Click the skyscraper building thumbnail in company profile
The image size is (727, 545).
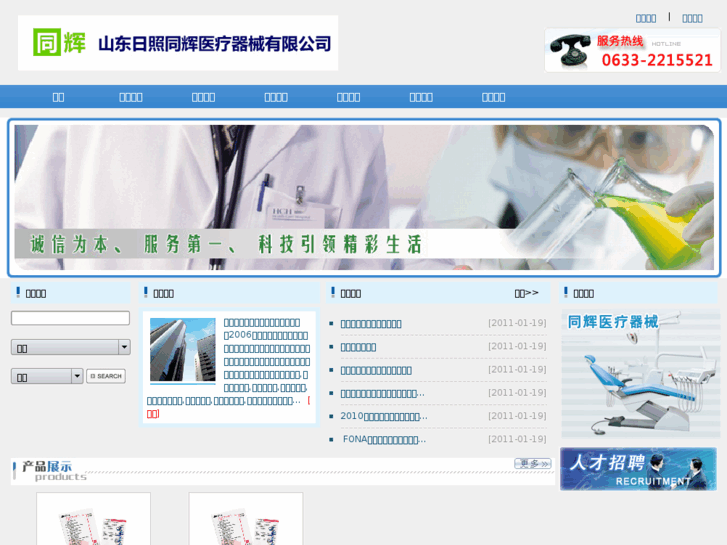coord(183,350)
